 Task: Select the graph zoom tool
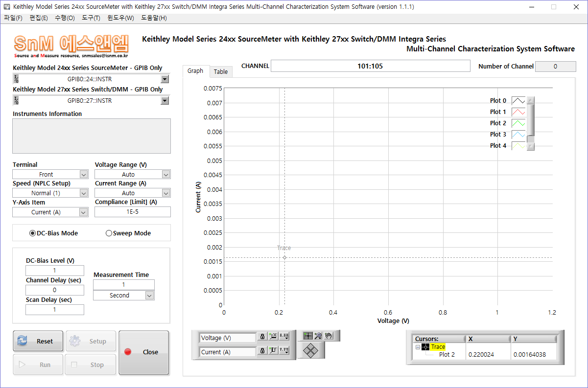[318, 336]
